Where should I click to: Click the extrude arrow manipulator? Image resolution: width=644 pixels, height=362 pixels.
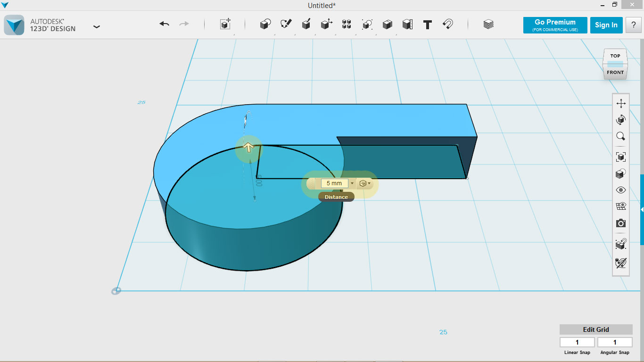click(248, 148)
